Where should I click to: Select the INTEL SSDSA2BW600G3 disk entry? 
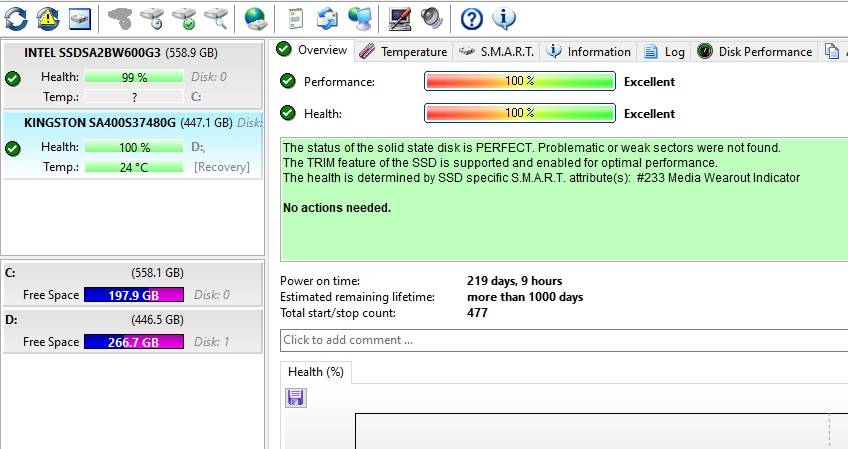pos(132,74)
